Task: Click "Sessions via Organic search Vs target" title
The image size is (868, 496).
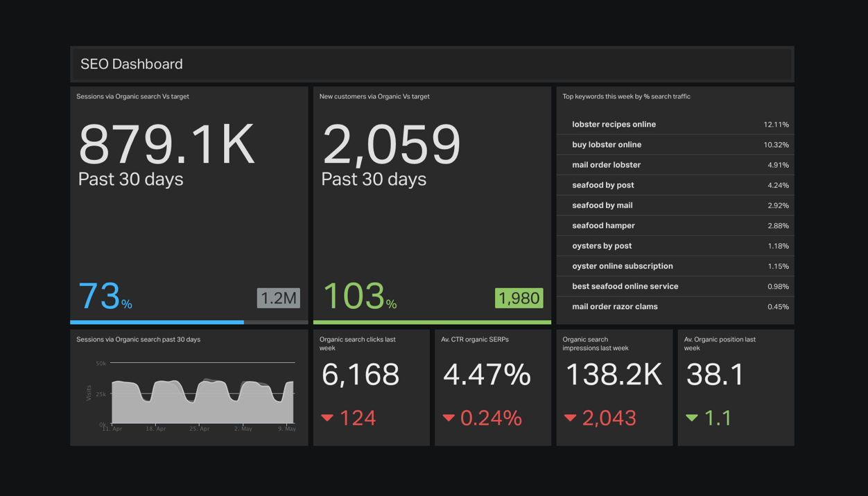Action: click(x=132, y=96)
